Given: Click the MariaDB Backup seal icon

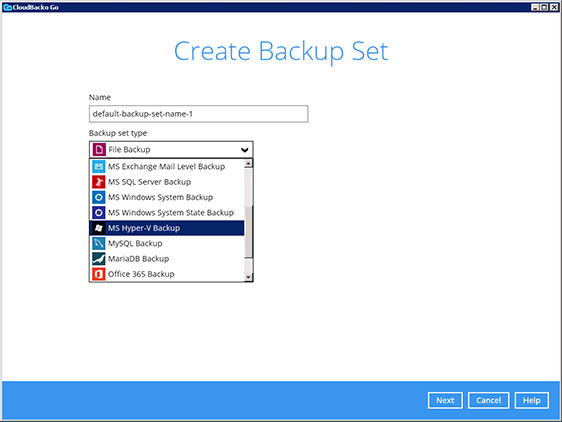Looking at the screenshot, I should 99,259.
